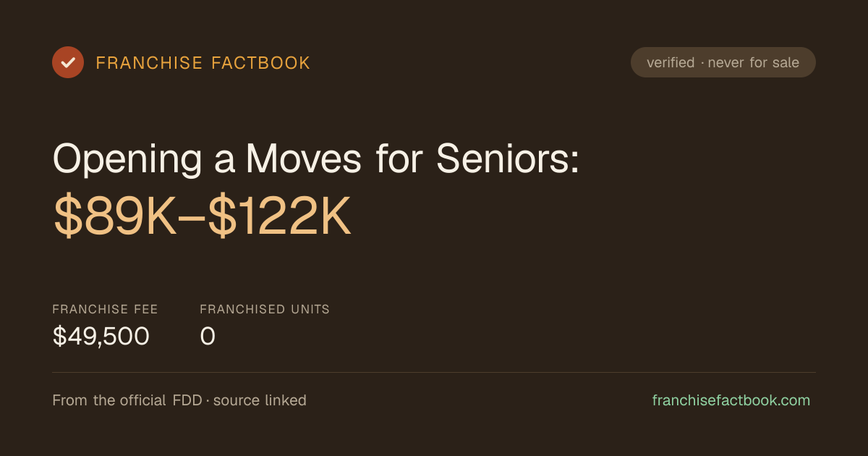Open the source linked footer text
This screenshot has width=868, height=456.
pos(260,400)
